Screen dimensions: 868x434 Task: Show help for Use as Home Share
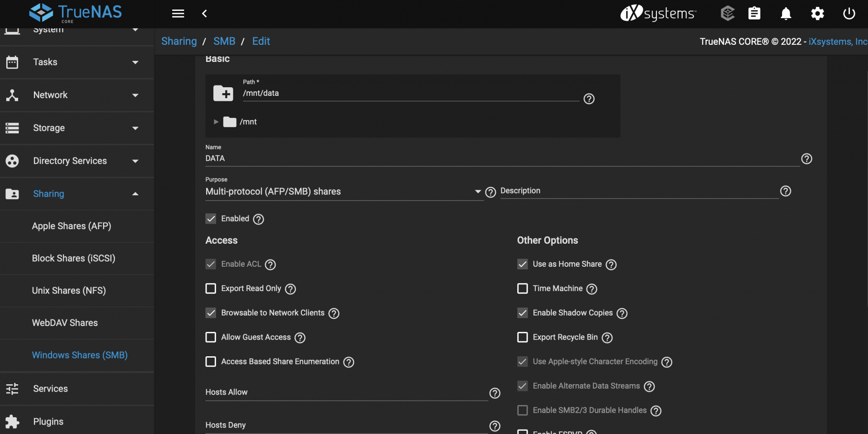(x=611, y=264)
